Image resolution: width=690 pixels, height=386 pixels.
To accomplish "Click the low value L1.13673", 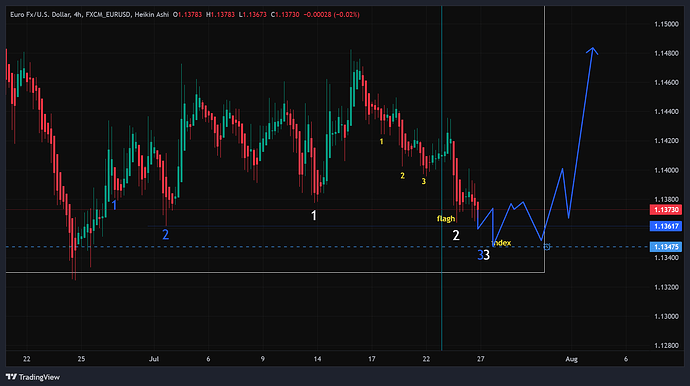I will coord(253,15).
